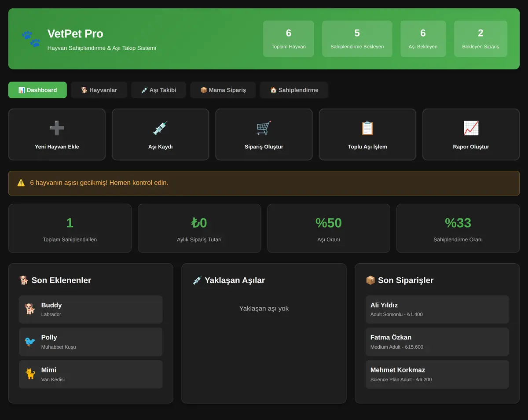The image size is (528, 420).
Task: Click the Aşı Oranı metric card
Action: click(x=329, y=228)
